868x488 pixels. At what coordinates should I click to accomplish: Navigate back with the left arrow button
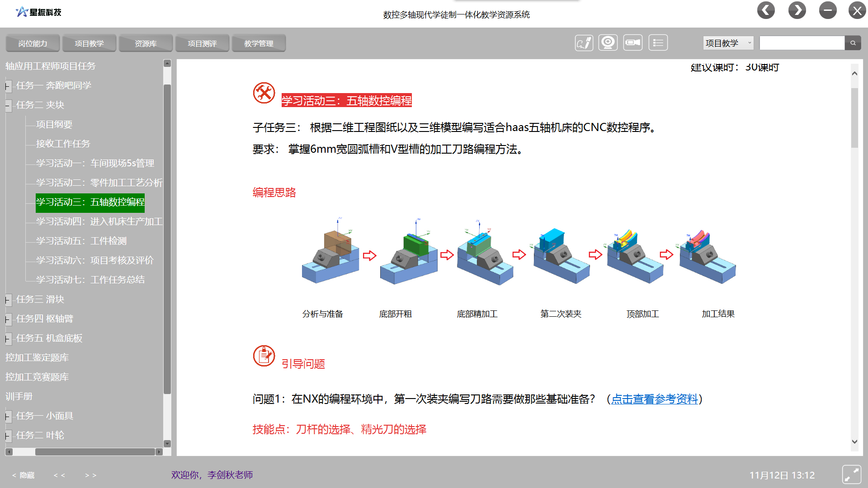tap(766, 10)
